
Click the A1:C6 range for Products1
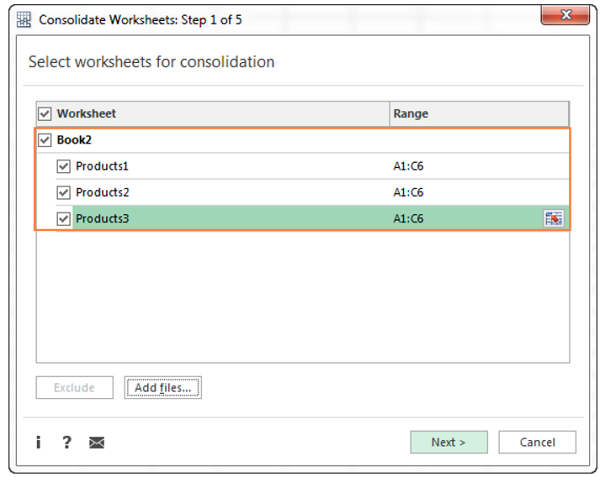point(408,166)
